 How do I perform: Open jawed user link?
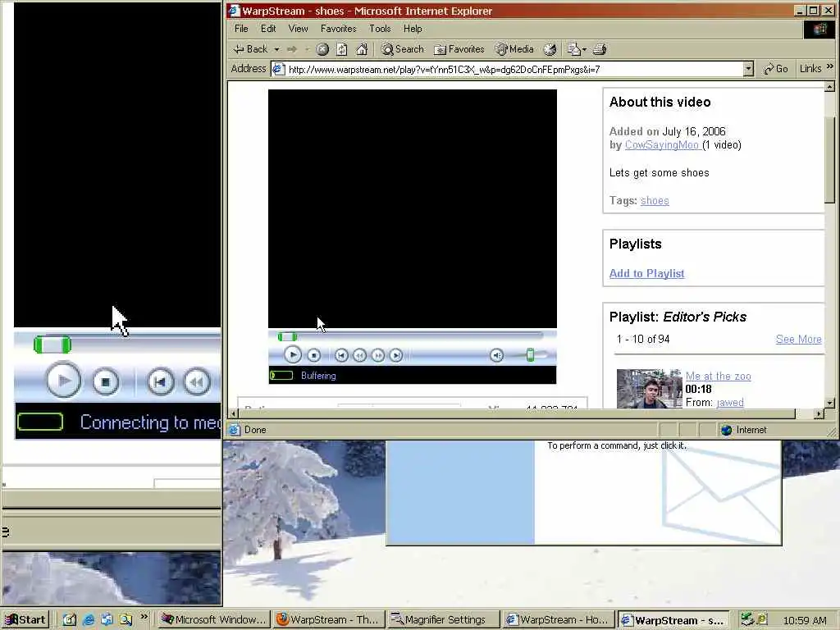pyautogui.click(x=729, y=402)
